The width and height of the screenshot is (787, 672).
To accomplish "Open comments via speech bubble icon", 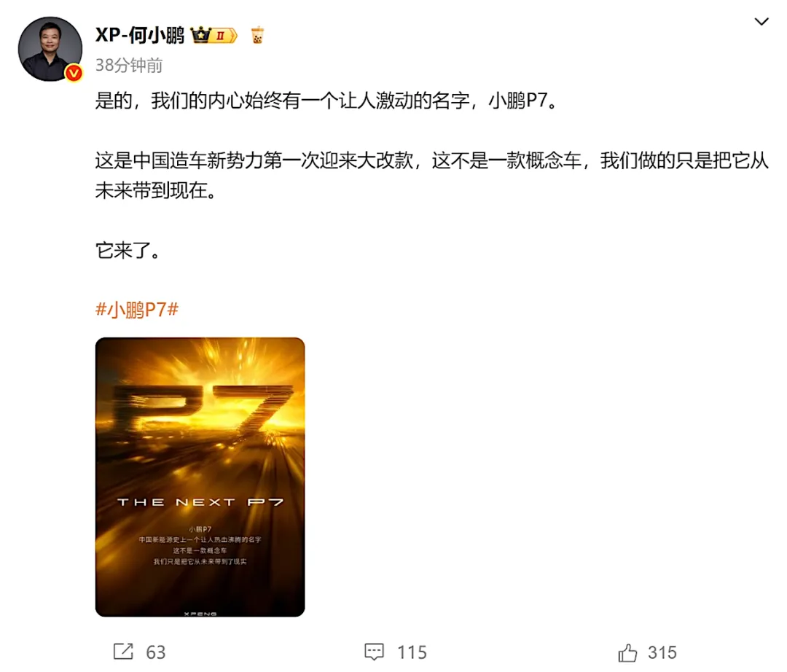I will 374,652.
